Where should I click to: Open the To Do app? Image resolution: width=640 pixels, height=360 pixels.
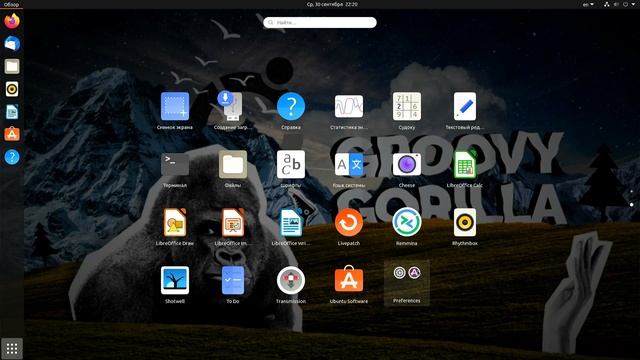point(233,284)
